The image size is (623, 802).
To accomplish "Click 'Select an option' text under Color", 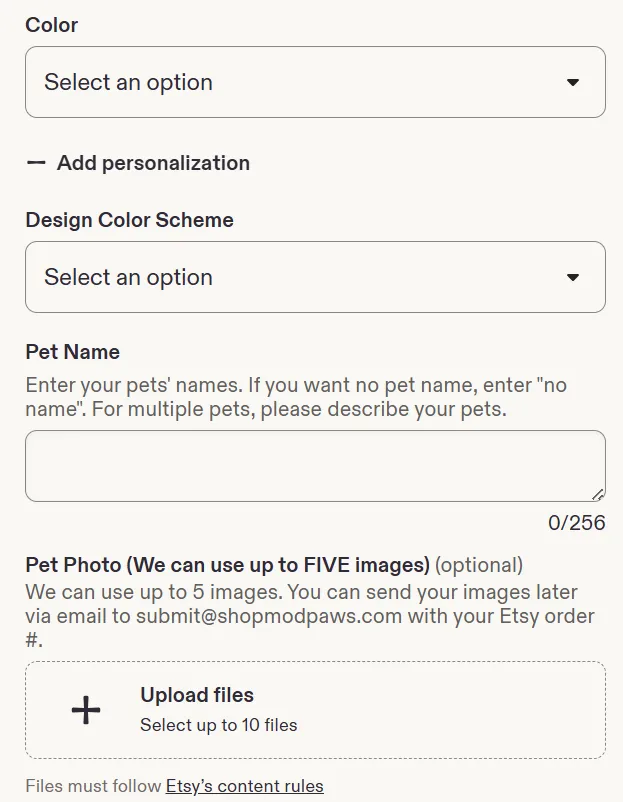I will tap(128, 82).
